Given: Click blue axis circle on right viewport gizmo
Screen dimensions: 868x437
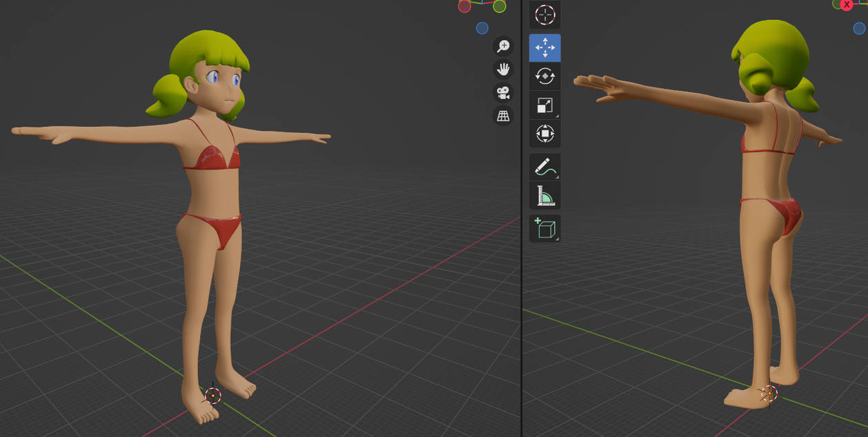Looking at the screenshot, I should [859, 28].
